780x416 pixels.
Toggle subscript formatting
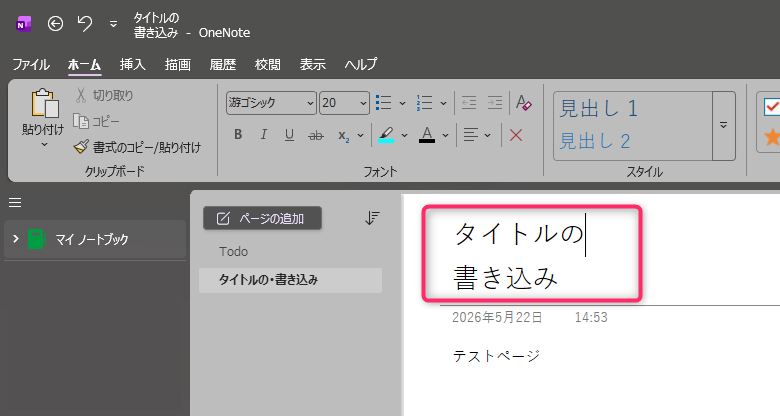tap(343, 135)
